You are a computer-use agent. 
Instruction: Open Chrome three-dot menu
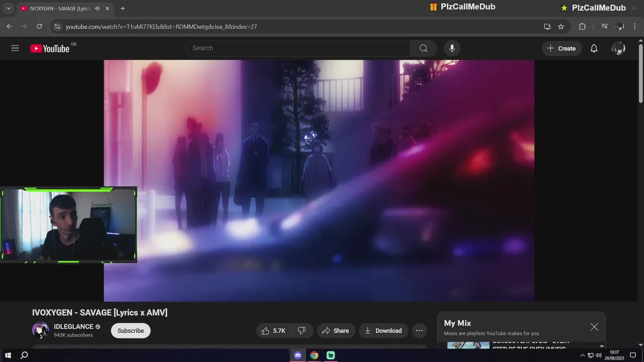coord(634,27)
